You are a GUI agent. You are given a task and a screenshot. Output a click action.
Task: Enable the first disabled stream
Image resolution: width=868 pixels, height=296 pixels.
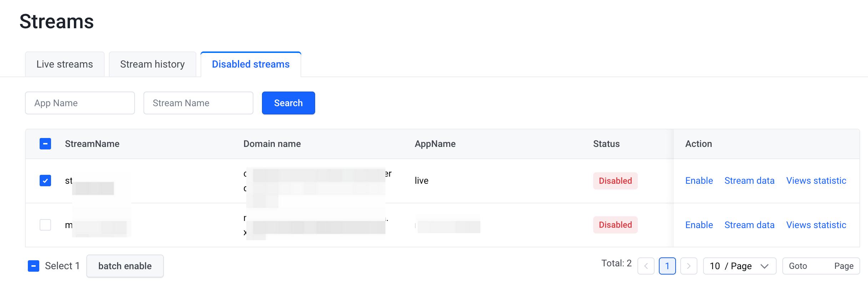coord(699,181)
